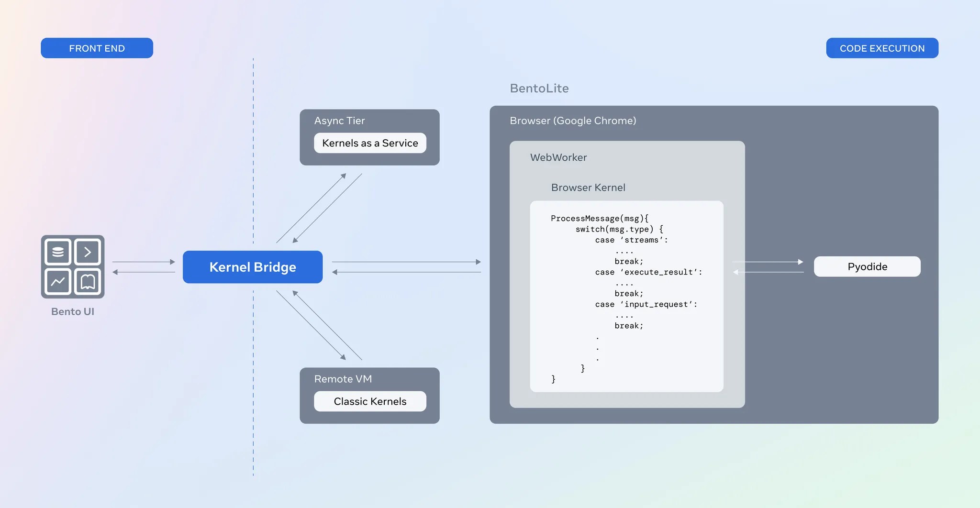Select the FRONT END label
Image resolution: width=980 pixels, height=508 pixels.
[x=97, y=48]
